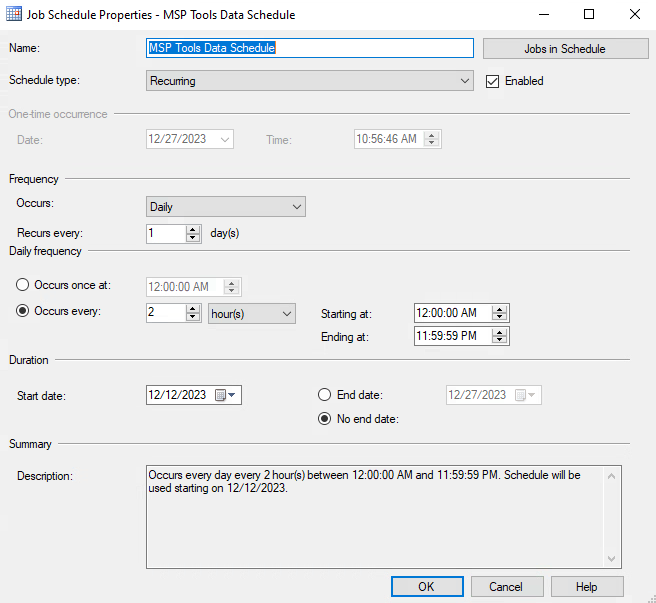Increase Recurs every days value
The image size is (656, 603).
(x=192, y=230)
